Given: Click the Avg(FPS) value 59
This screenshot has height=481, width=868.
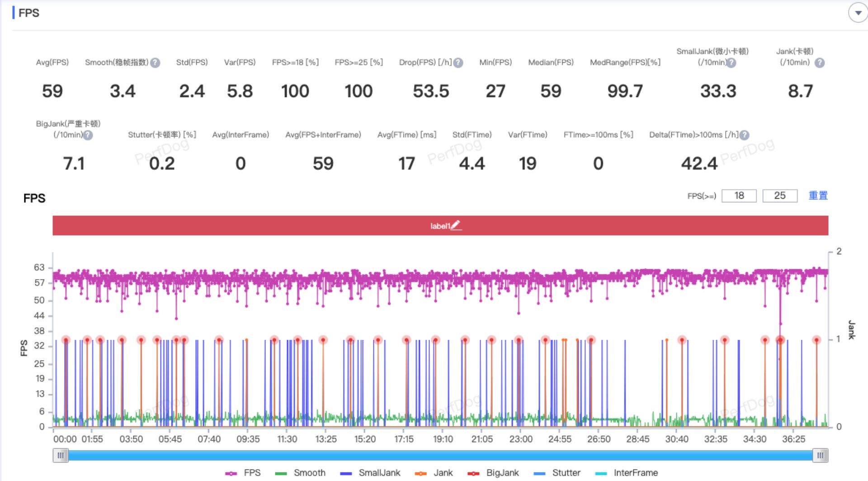Looking at the screenshot, I should 52,91.
